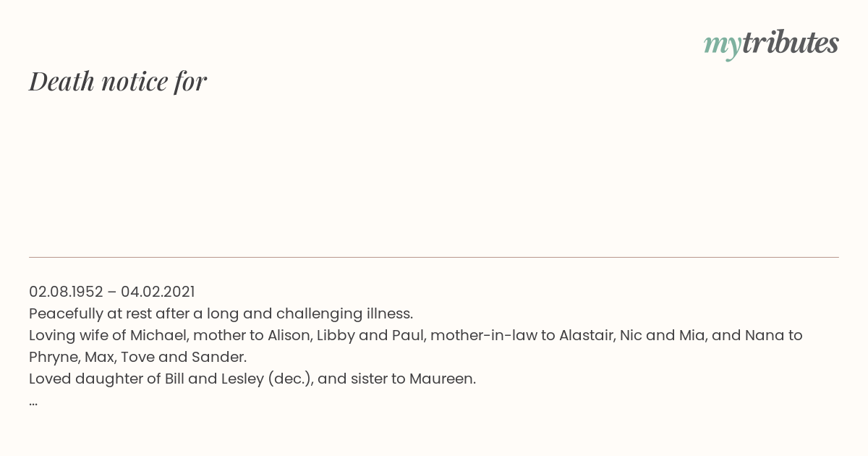The width and height of the screenshot is (868, 456).
Task: Click the "(dec.)" abbreviation
Action: click(291, 379)
